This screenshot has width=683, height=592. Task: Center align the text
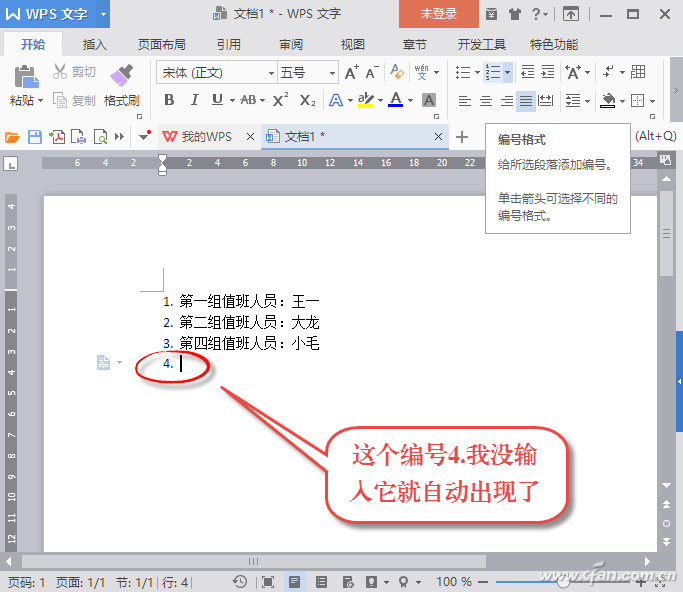point(486,101)
